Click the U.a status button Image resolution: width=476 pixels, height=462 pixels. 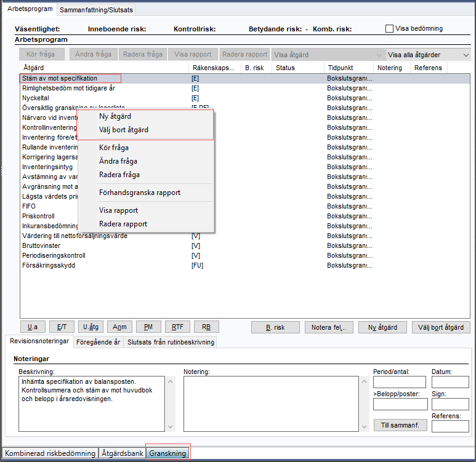point(33,327)
